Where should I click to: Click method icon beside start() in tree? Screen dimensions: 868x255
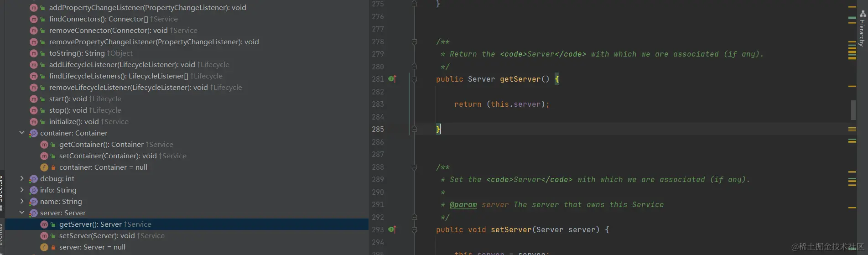tap(33, 99)
